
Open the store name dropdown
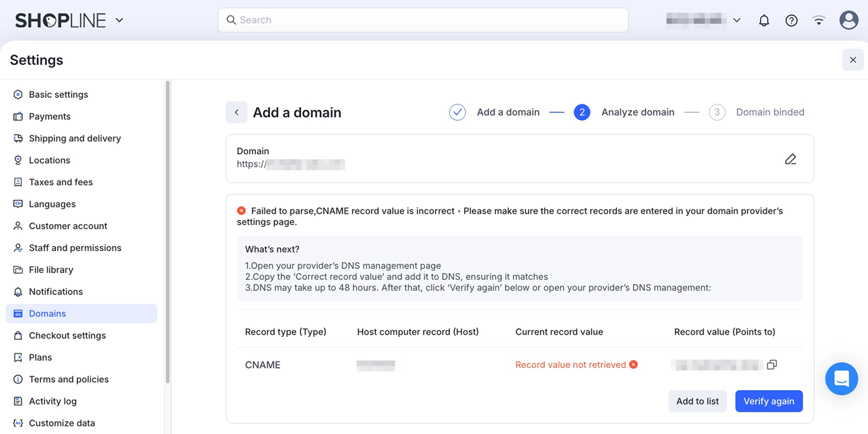coord(704,20)
